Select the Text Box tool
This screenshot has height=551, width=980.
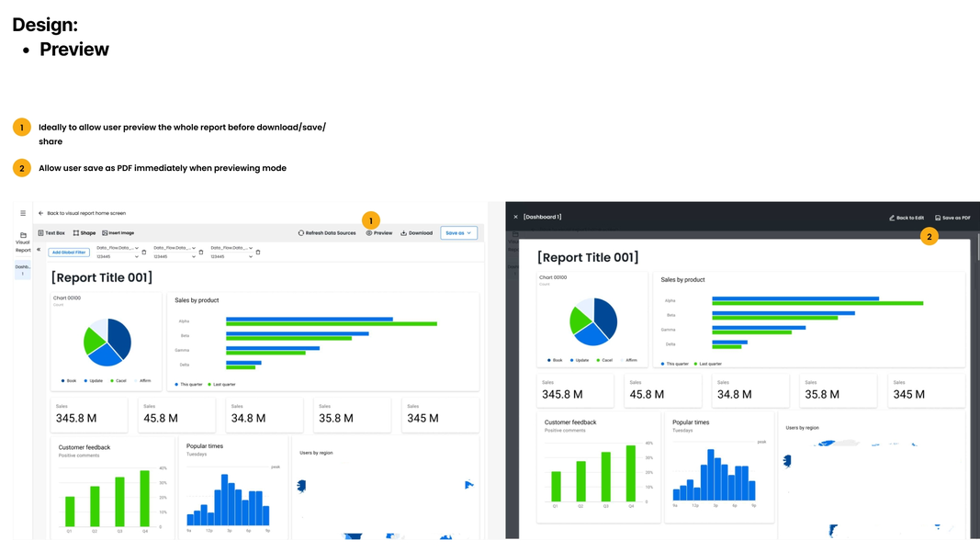coord(51,233)
